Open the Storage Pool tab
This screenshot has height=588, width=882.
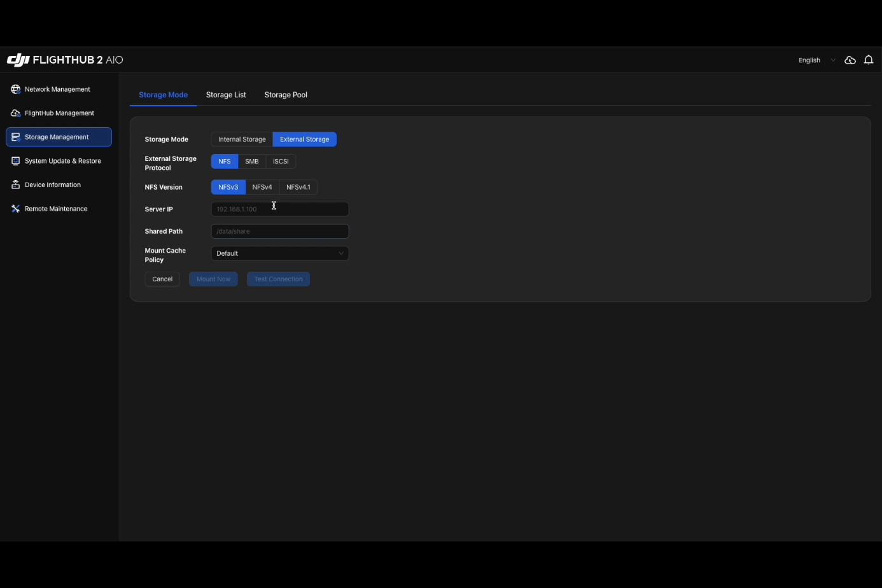[x=286, y=94]
